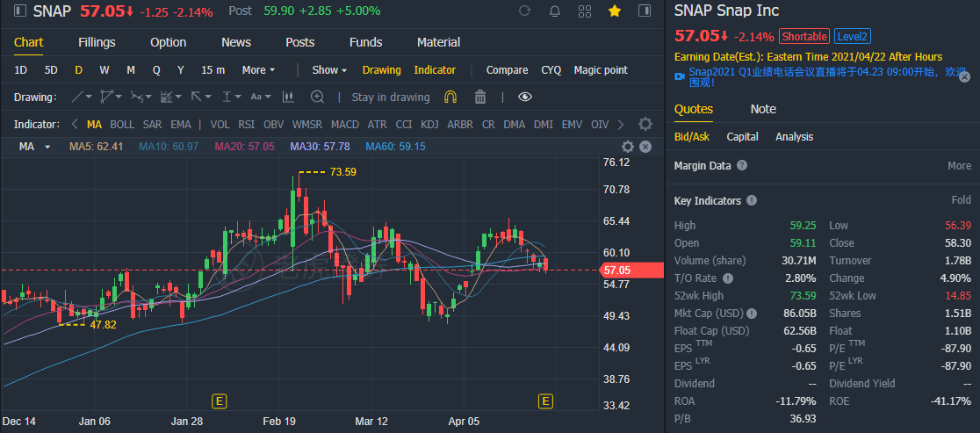Toggle the yellow favorite star
980x433 pixels.
pyautogui.click(x=615, y=11)
